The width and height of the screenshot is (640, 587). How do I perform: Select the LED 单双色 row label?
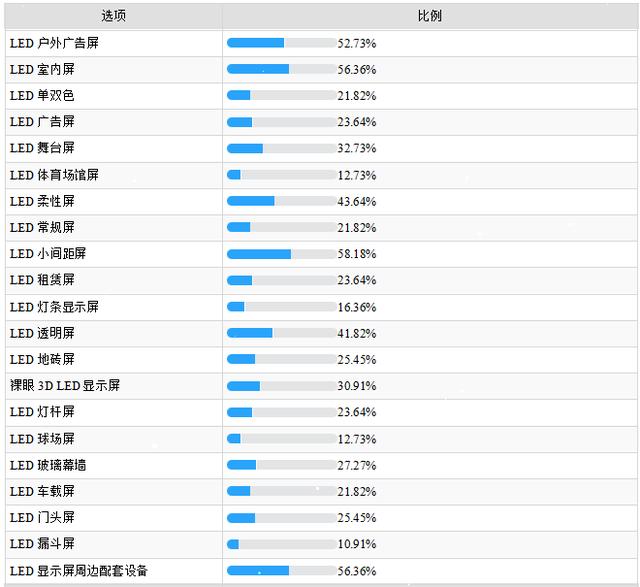pos(42,96)
